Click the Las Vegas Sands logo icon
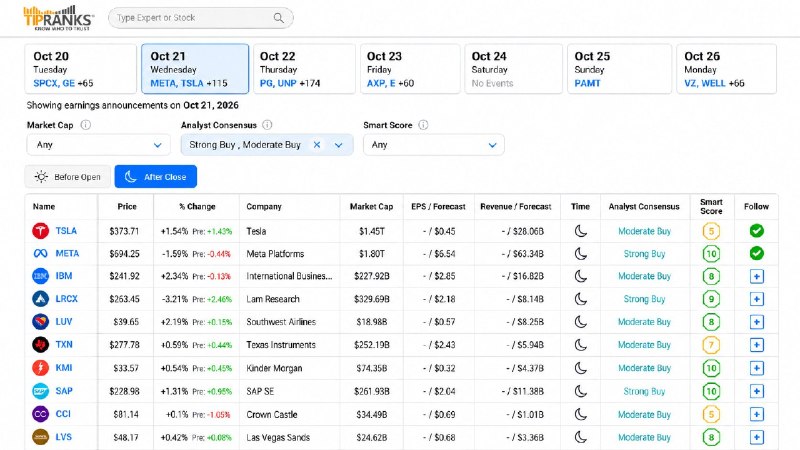 point(40,437)
